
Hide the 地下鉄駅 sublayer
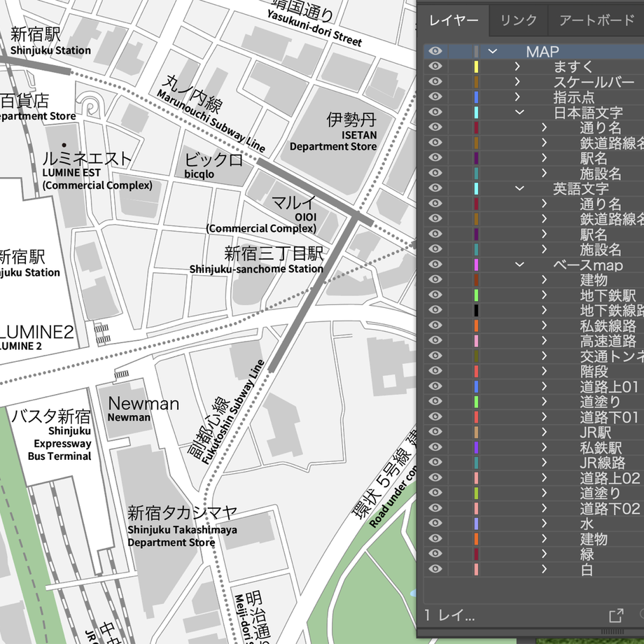coord(435,295)
